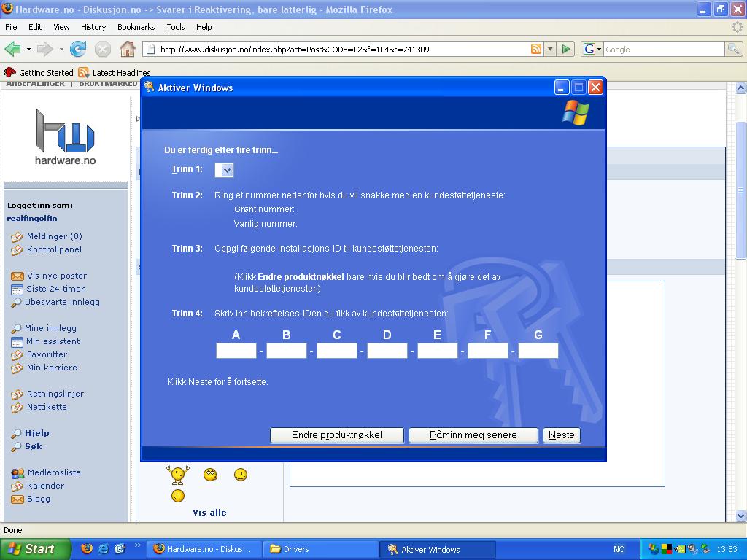
Task: Click the Påminn meg senere button
Action: (x=473, y=435)
